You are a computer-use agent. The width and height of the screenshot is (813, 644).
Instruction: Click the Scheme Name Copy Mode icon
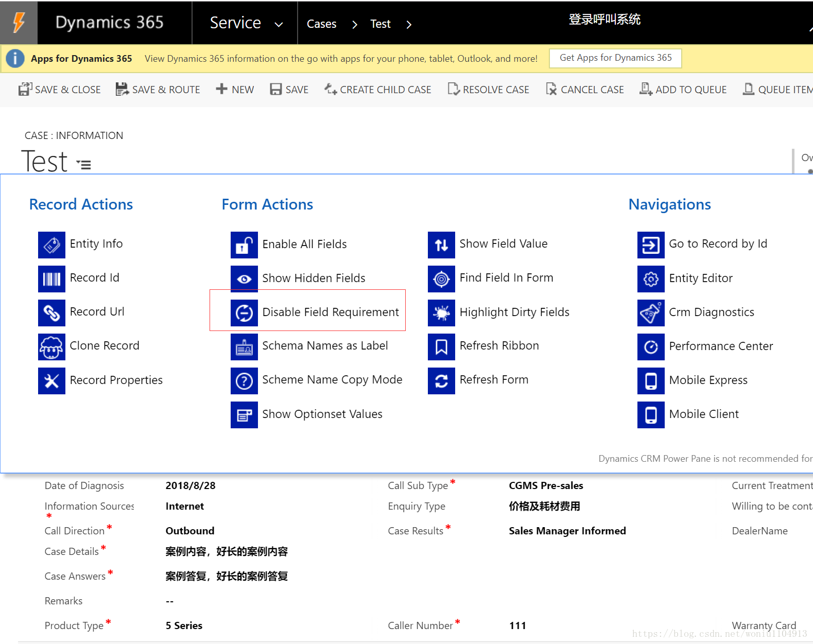point(244,380)
